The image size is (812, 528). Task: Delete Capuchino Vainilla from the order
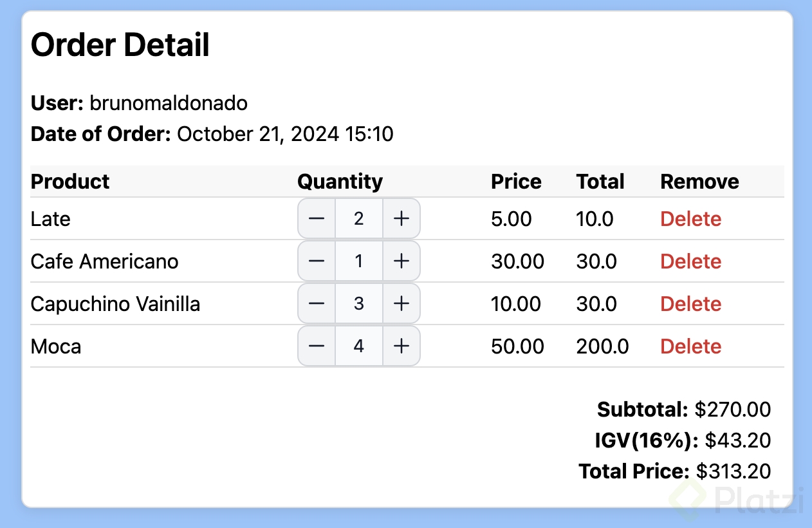tap(690, 304)
